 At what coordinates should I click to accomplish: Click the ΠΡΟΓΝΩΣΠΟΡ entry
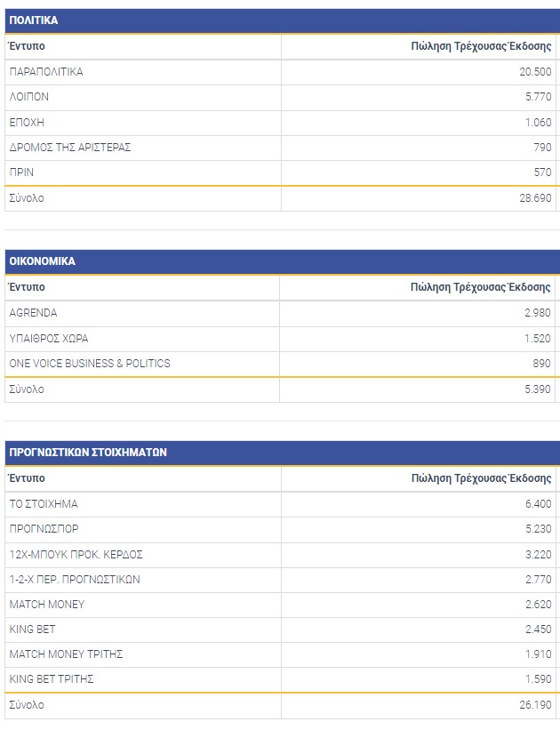pyautogui.click(x=44, y=529)
